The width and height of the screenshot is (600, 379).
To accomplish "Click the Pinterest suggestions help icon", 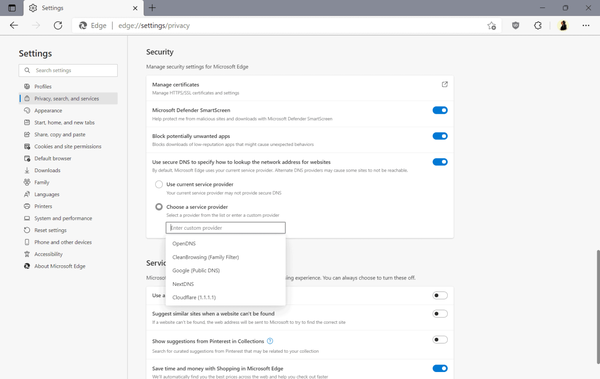I will point(270,341).
